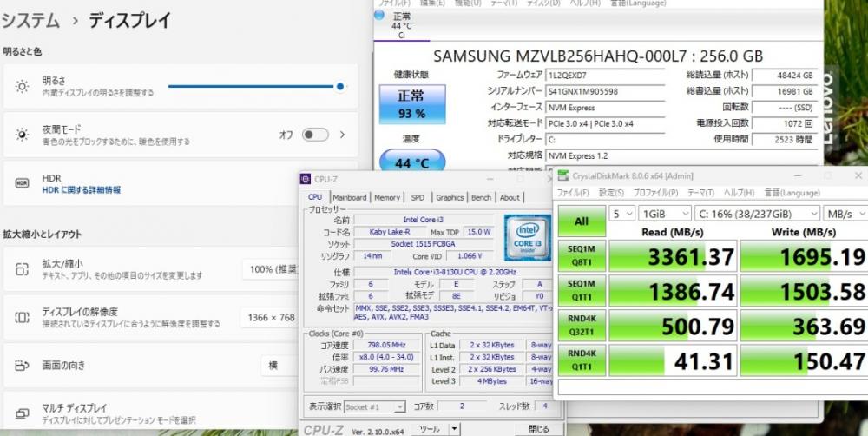Click the brightness sun icon in Settings
The image size is (868, 436).
coord(23,87)
